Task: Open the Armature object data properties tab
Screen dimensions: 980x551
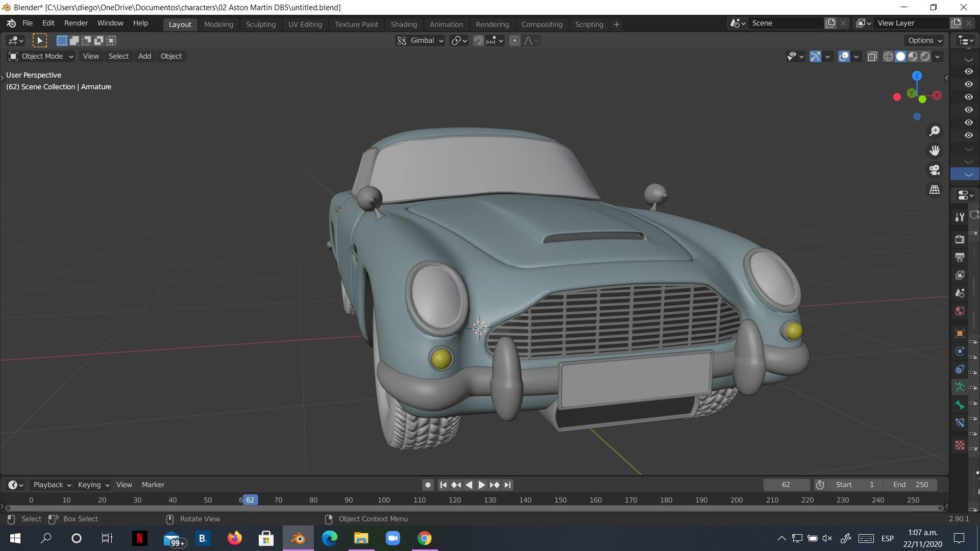Action: tap(960, 387)
